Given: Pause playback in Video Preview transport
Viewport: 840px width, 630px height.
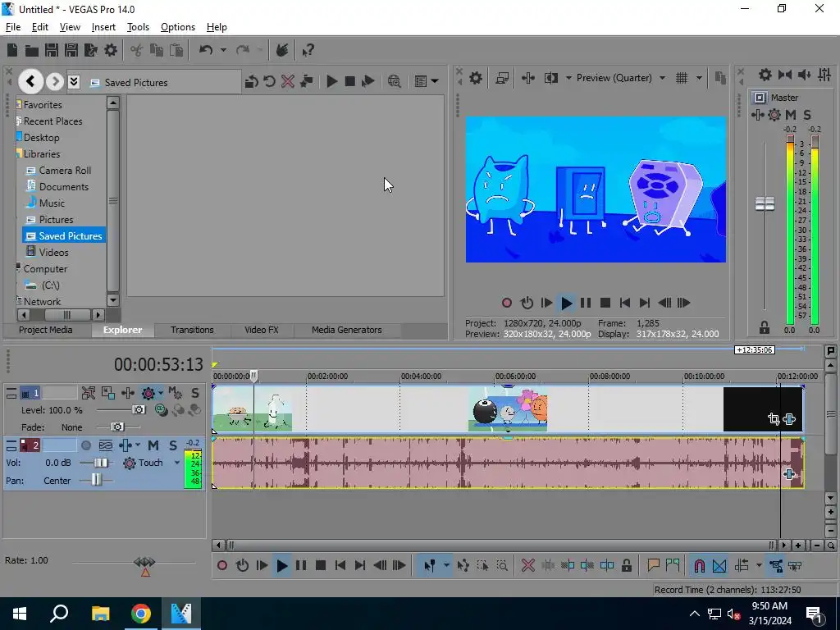Looking at the screenshot, I should tap(586, 304).
